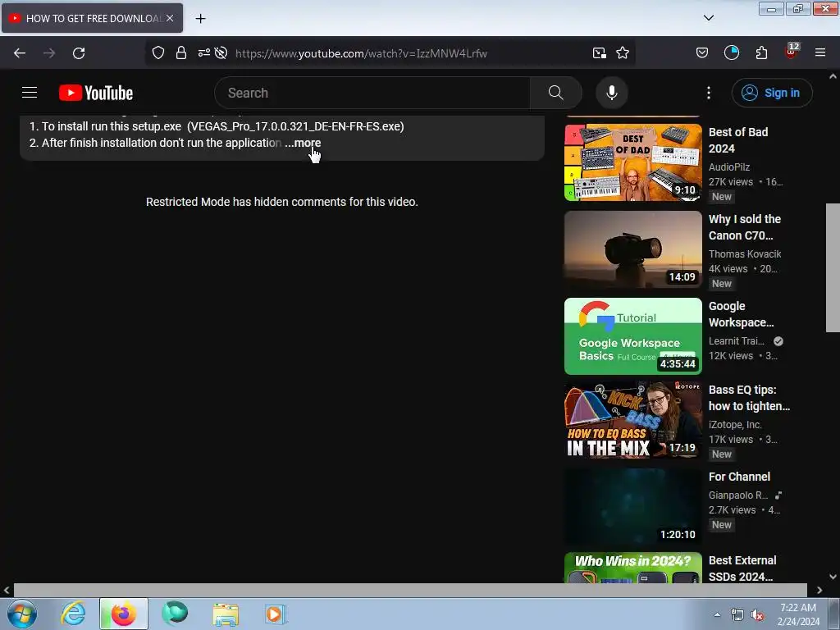The image size is (840, 630).
Task: Click the YouTube logo to go home
Action: pyautogui.click(x=96, y=93)
